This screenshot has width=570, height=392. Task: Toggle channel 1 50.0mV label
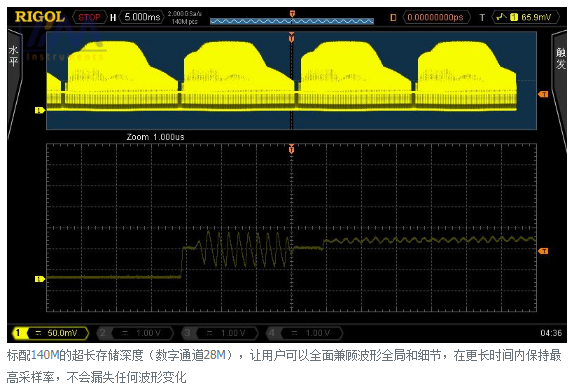click(x=51, y=333)
